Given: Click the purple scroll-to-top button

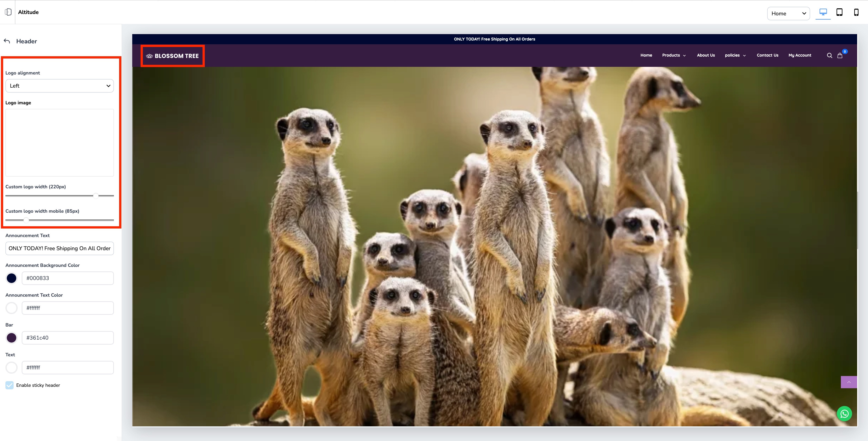Looking at the screenshot, I should 849,382.
